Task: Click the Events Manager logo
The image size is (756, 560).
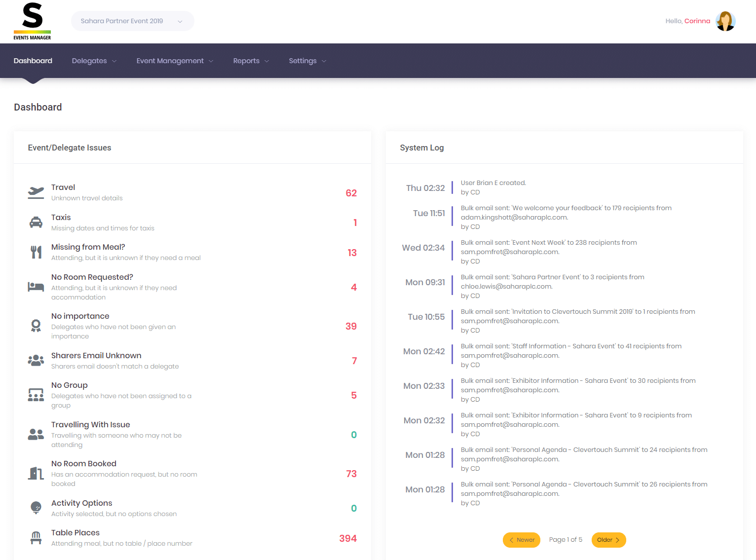Action: [x=32, y=21]
